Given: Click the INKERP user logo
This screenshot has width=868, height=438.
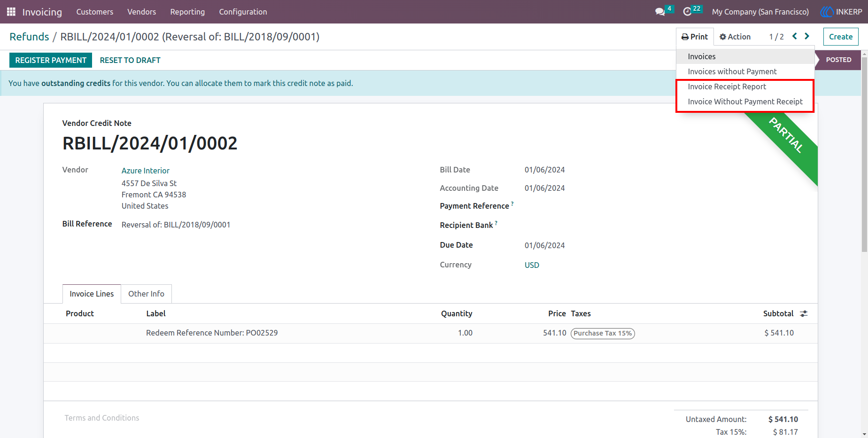Looking at the screenshot, I should (x=827, y=12).
